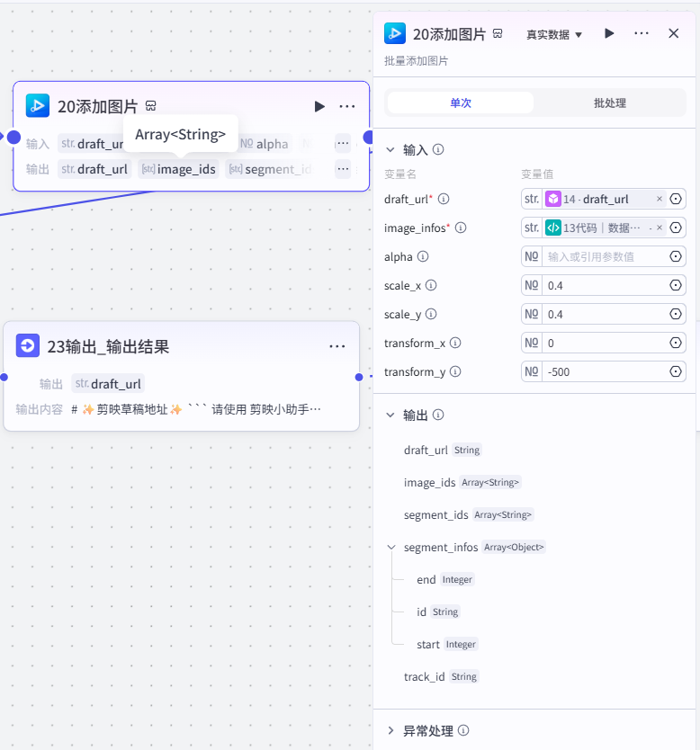
Task: Click the small badge icon beside canvas node title 20添加图片
Action: 151,106
